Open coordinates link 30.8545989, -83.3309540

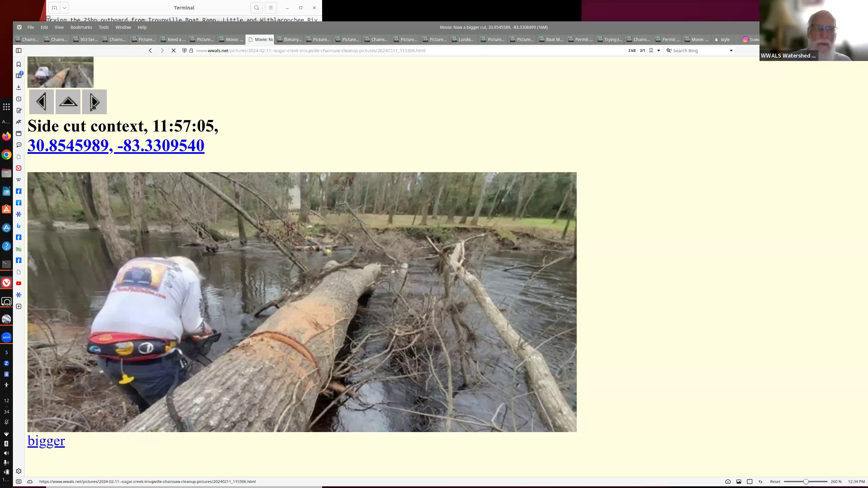116,145
